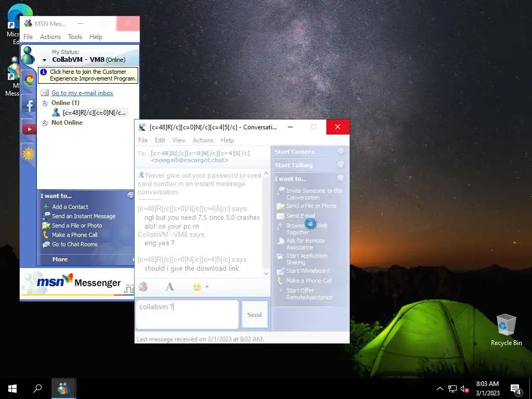Click the Make a Phone Call icon in the main window

[x=46, y=235]
